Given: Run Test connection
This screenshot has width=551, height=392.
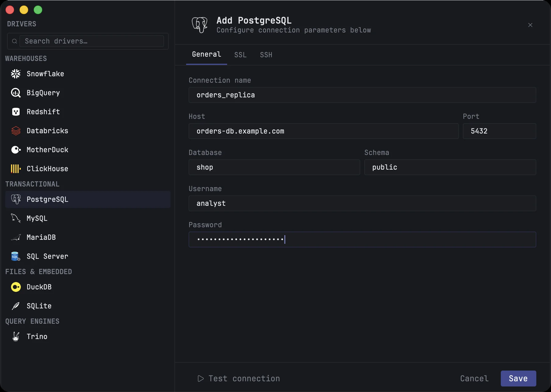Looking at the screenshot, I should click(239, 379).
